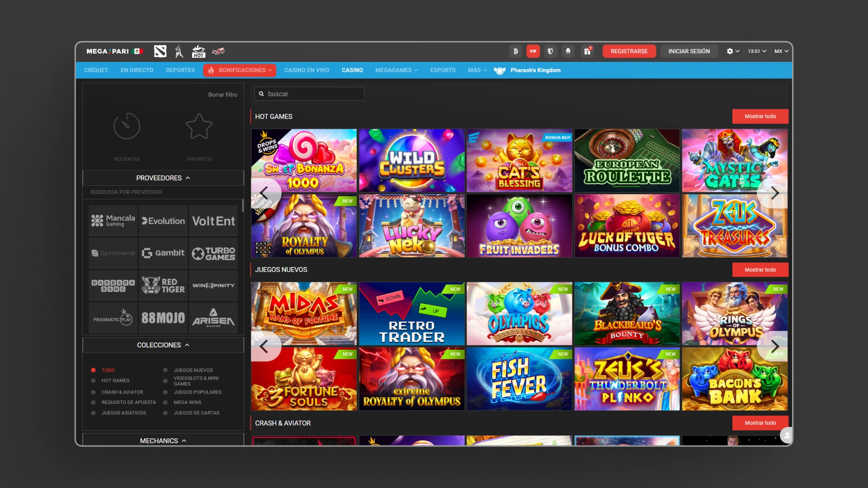Select Turbo Games provider logo
The width and height of the screenshot is (868, 488).
point(213,253)
